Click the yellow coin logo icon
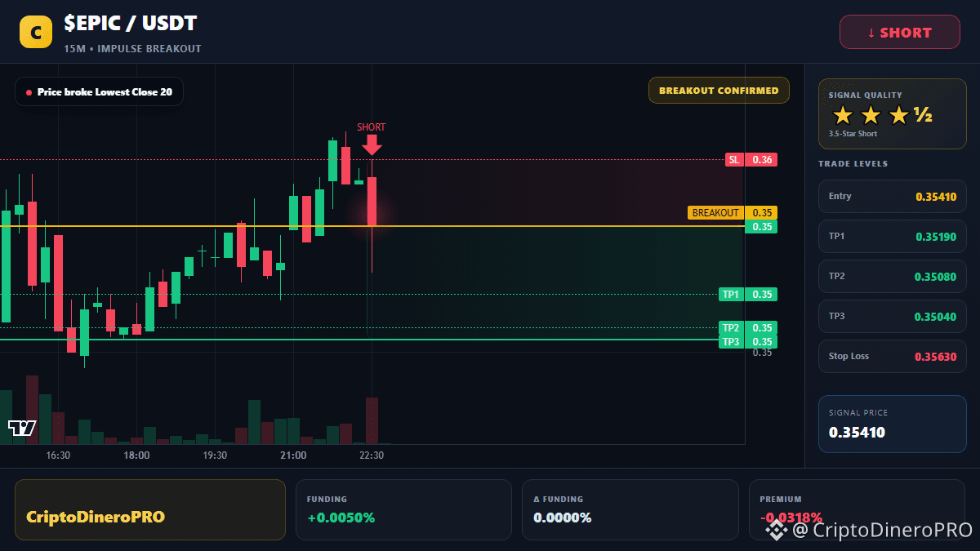The width and height of the screenshot is (980, 551). tap(36, 32)
